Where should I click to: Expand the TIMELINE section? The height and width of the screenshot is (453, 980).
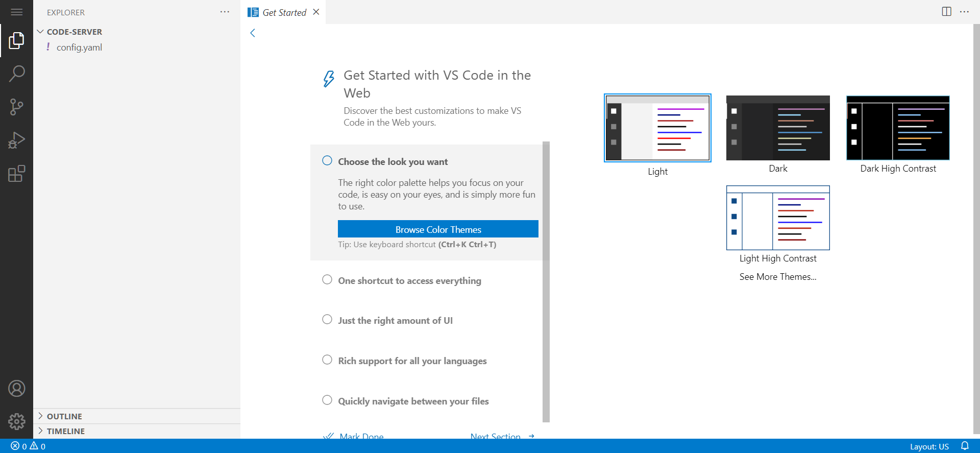click(66, 431)
